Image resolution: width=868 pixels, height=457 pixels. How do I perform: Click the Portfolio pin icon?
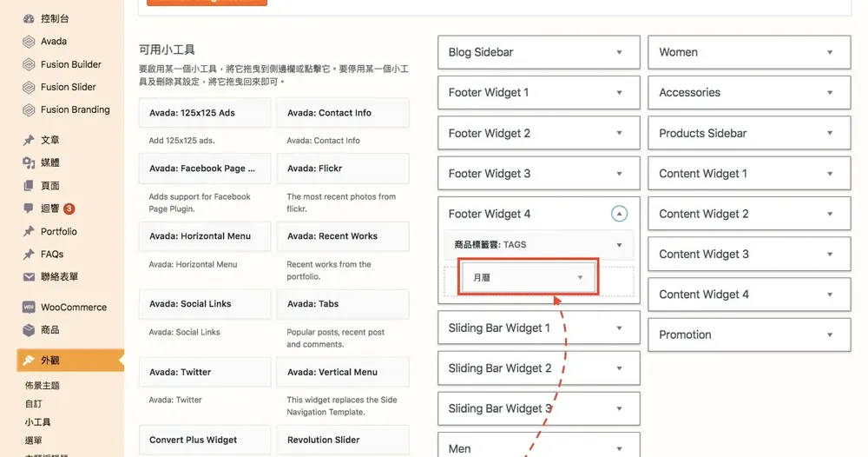coord(29,232)
